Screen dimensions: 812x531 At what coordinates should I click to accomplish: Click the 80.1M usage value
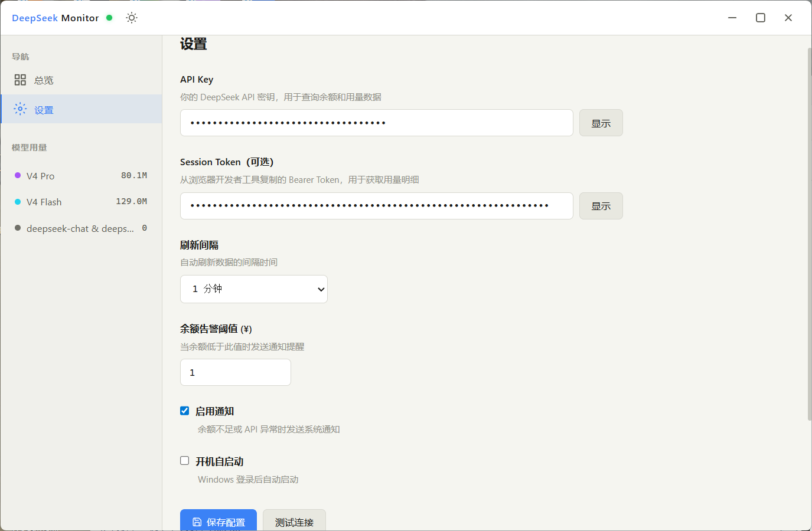tap(134, 175)
